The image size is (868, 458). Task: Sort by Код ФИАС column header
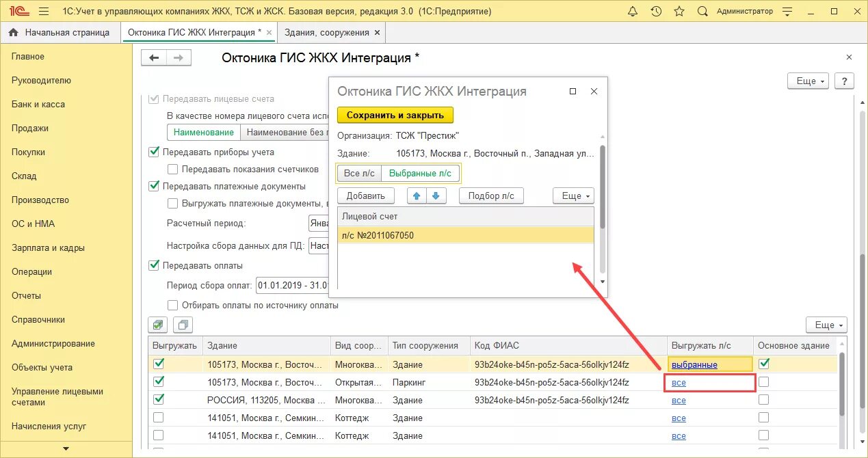[x=568, y=345]
